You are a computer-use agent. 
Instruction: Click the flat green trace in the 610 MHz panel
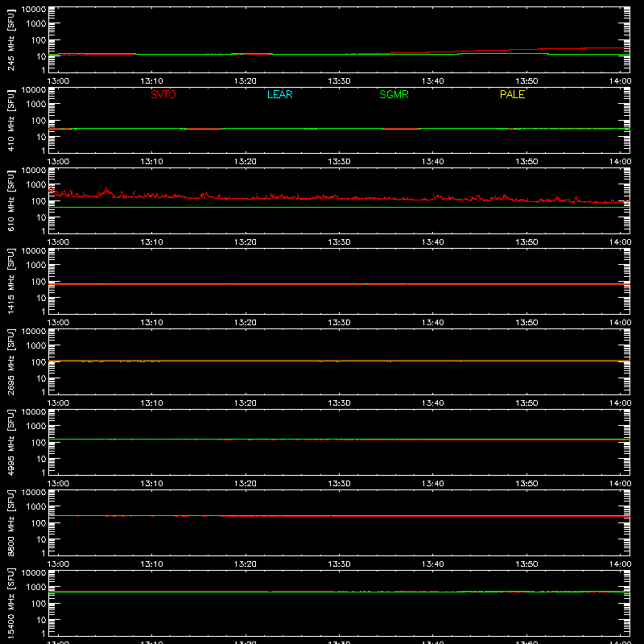click(339, 208)
